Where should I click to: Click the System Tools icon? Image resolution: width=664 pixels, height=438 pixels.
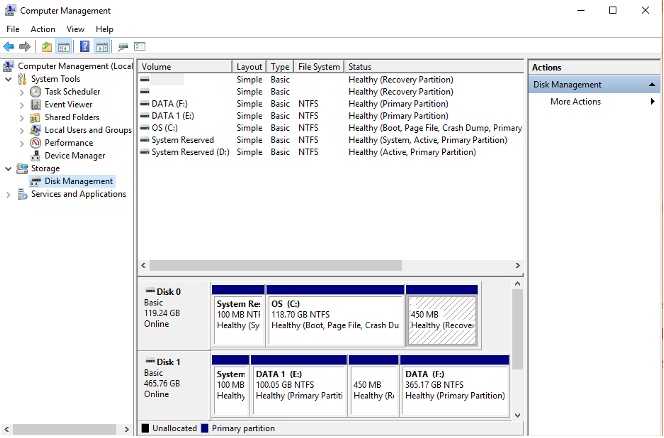tap(22, 79)
